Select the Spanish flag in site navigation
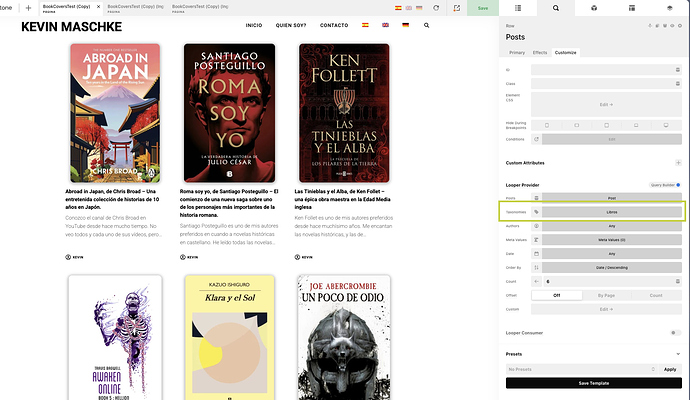 coord(365,25)
